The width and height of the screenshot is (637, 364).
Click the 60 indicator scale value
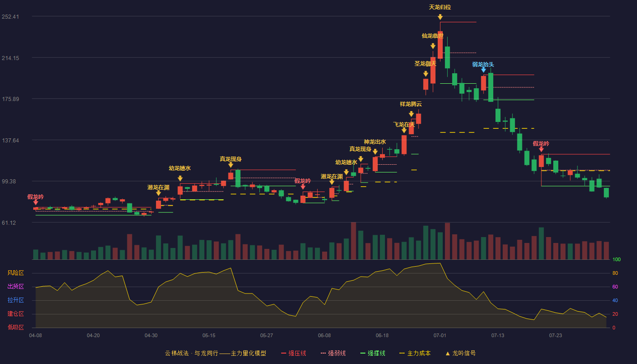point(615,287)
